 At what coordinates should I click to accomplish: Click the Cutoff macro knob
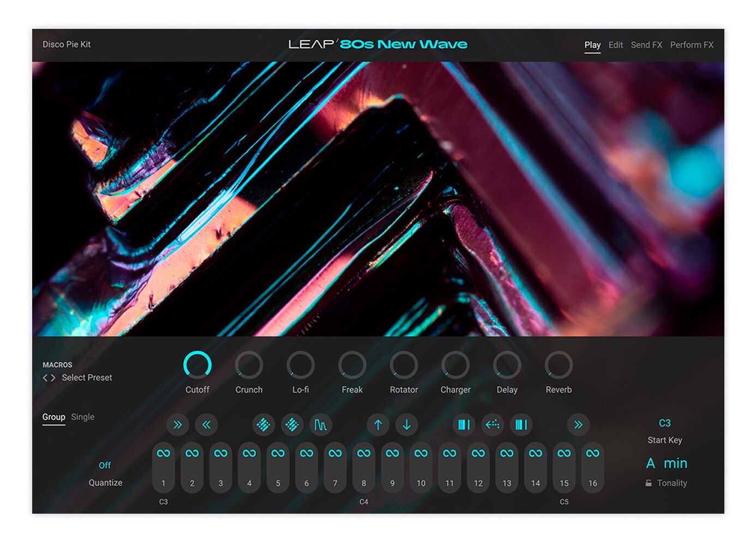(197, 365)
